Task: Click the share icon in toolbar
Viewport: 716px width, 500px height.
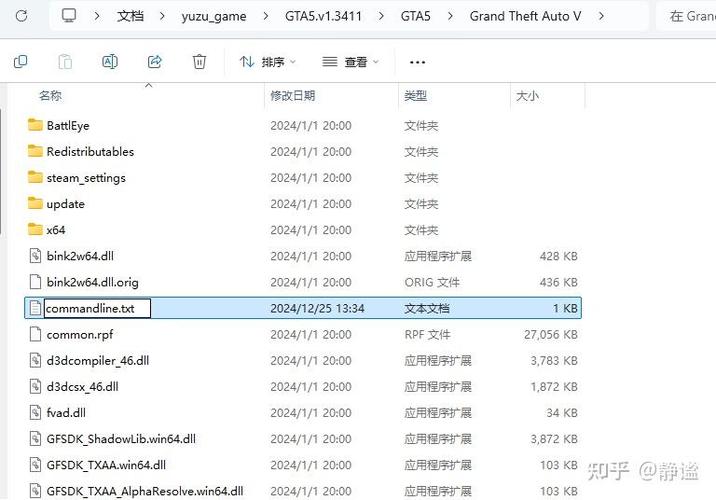Action: (155, 61)
